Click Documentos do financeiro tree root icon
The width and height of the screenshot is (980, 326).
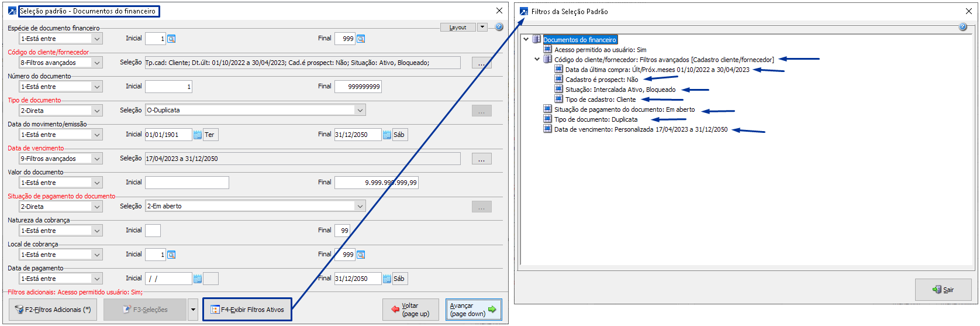pyautogui.click(x=536, y=39)
